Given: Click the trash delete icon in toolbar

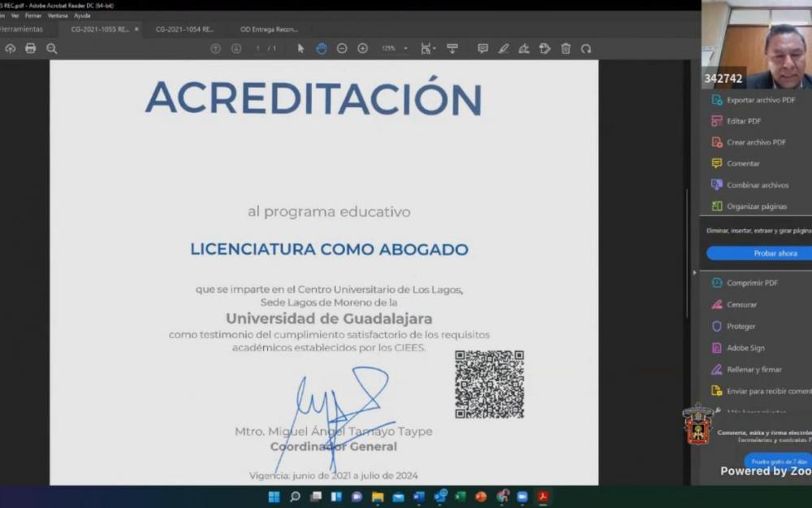Looking at the screenshot, I should (x=565, y=49).
